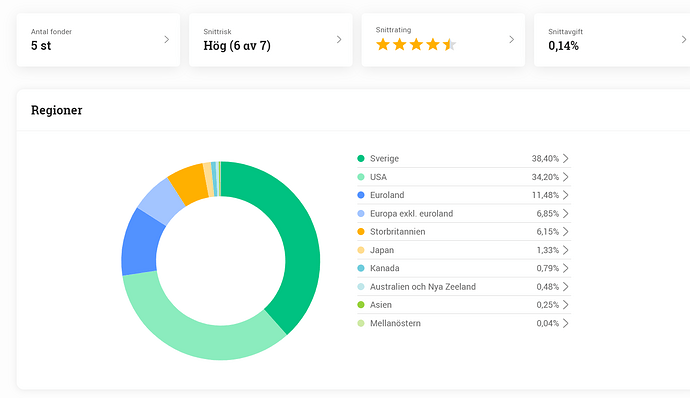Expand the Mellanöstern row chevron
The image size is (690, 398).
pos(566,323)
